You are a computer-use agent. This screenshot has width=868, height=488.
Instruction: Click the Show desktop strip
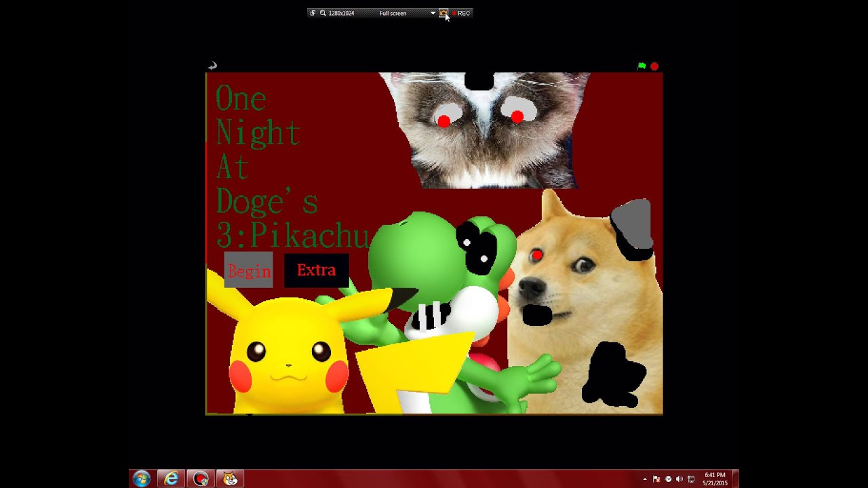(x=735, y=479)
